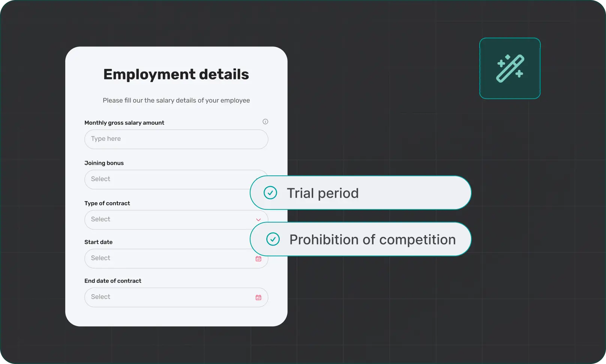Click the Type of contract label
Image resolution: width=606 pixels, height=364 pixels.
click(x=107, y=203)
